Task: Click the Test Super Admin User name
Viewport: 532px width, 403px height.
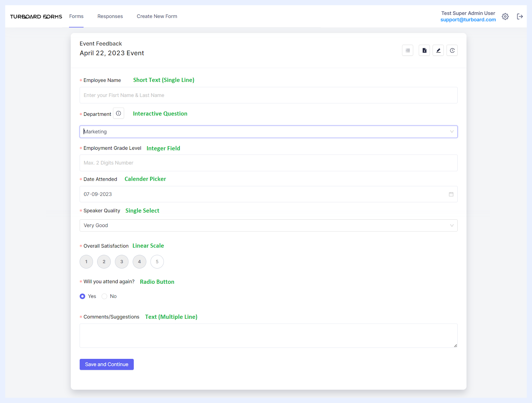Action: point(468,13)
